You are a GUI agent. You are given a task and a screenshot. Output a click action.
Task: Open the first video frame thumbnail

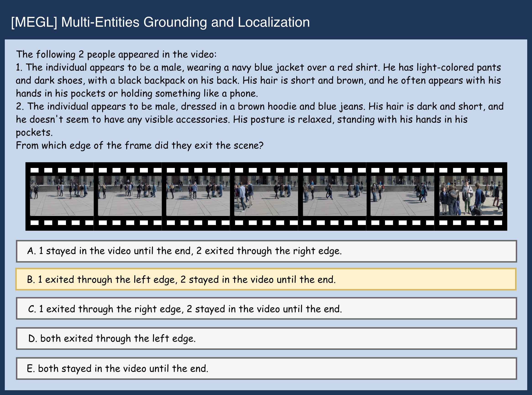click(x=61, y=196)
